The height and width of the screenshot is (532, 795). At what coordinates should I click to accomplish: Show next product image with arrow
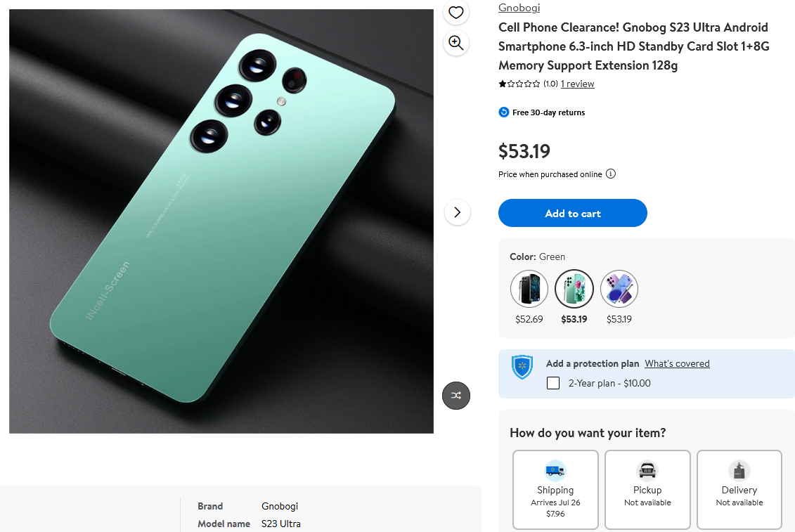tap(458, 212)
